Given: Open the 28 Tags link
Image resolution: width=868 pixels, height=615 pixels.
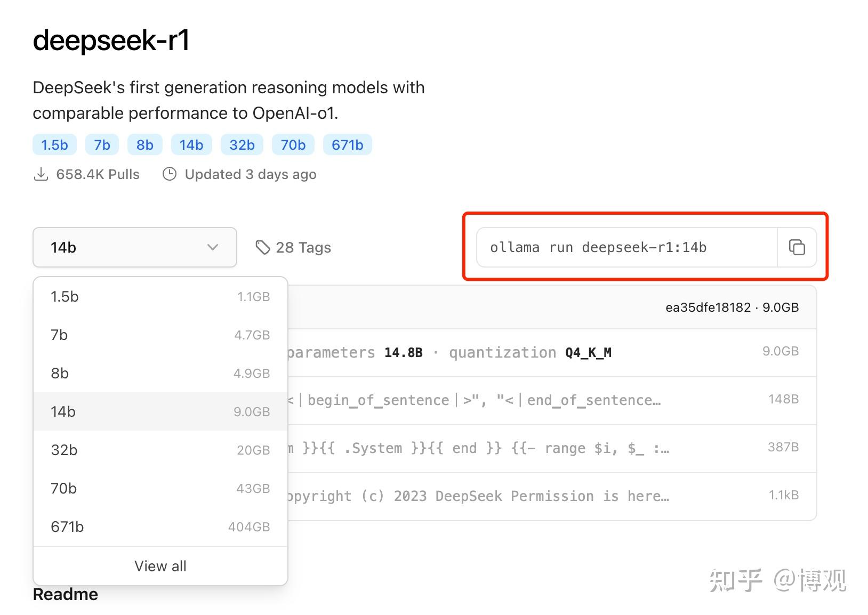Looking at the screenshot, I should pyautogui.click(x=303, y=247).
